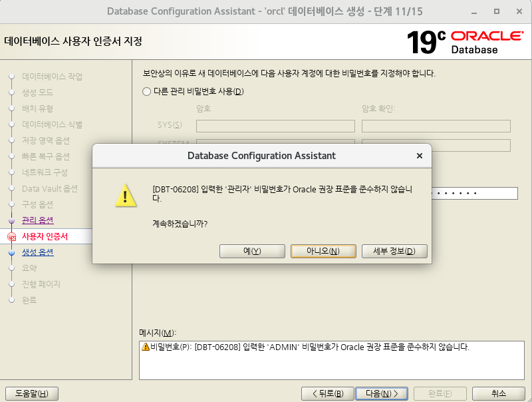
Task: Click the 예(Y) button in the dialog
Action: [252, 252]
